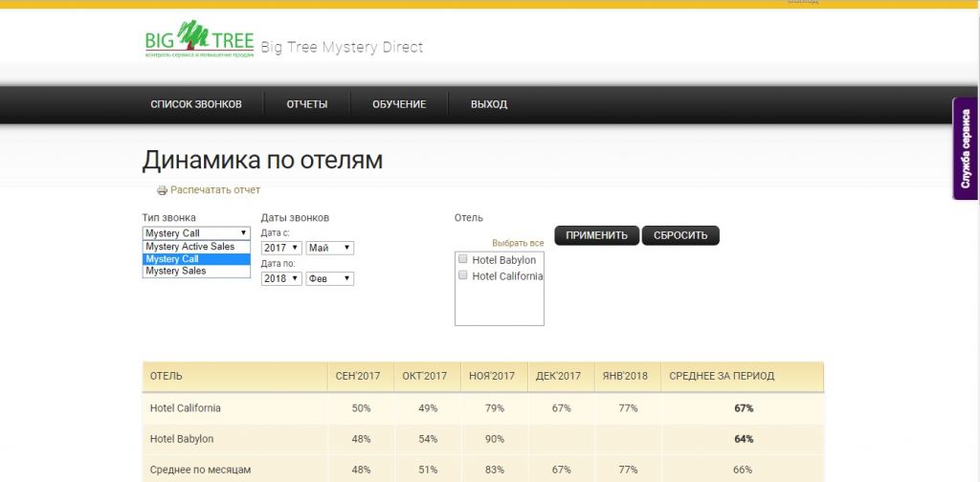Open the Тип звонка Mystery Call dropdown
Screen dimensions: 980x482
pyautogui.click(x=196, y=233)
